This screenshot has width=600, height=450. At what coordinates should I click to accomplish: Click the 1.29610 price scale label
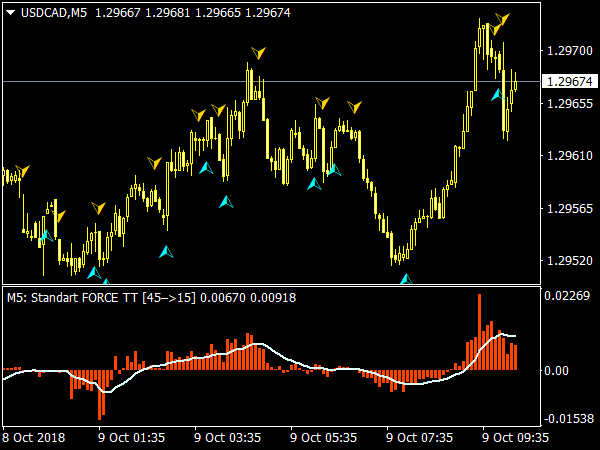pos(570,156)
